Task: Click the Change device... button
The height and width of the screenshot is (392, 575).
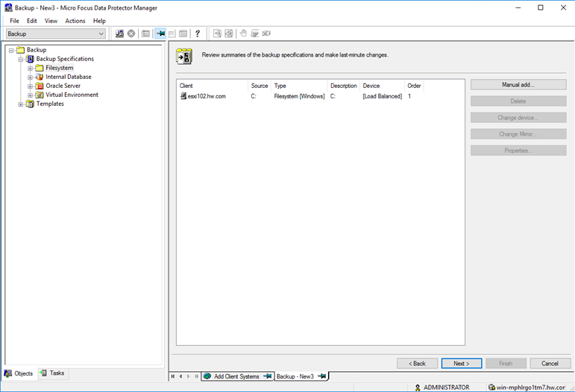Action: coord(518,118)
